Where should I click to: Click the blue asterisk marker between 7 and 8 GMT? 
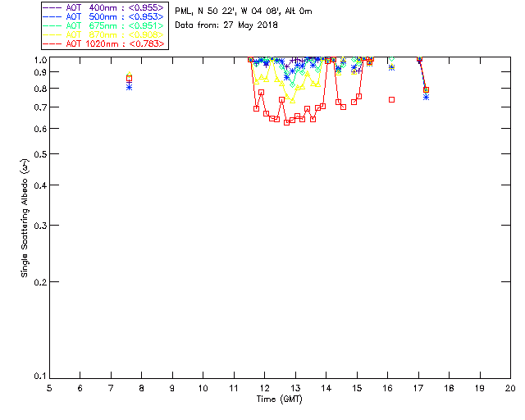click(130, 88)
